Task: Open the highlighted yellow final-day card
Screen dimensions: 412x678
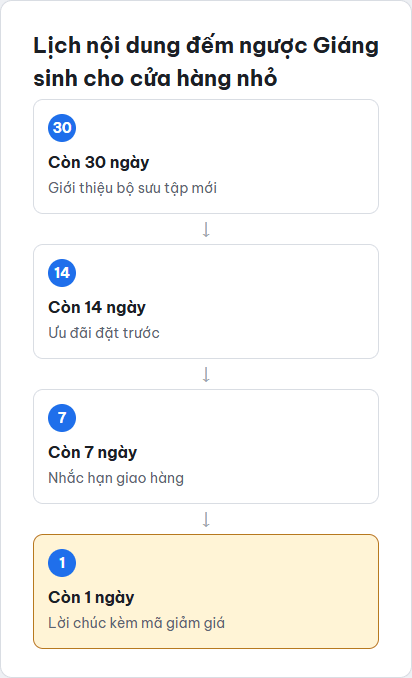Action: click(206, 592)
